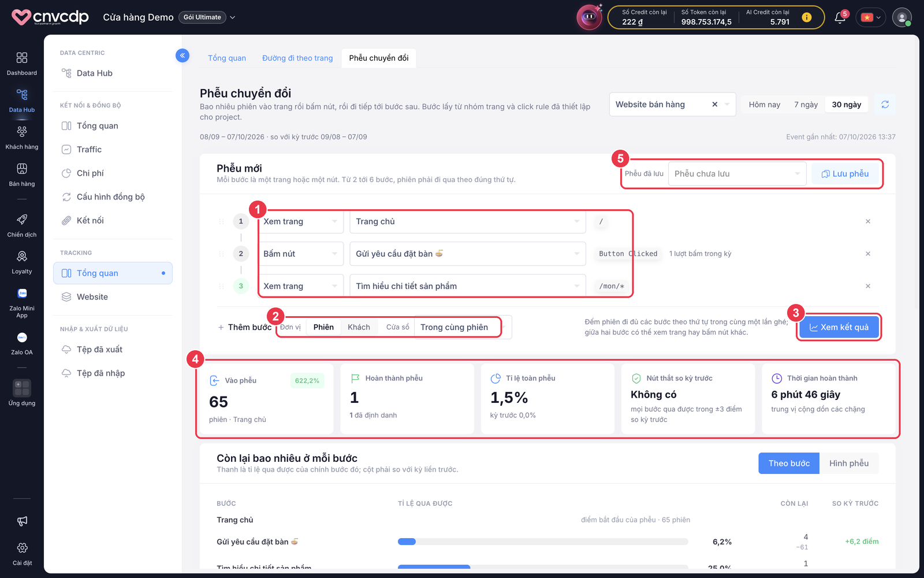Choose Hôm nay time range

click(765, 105)
